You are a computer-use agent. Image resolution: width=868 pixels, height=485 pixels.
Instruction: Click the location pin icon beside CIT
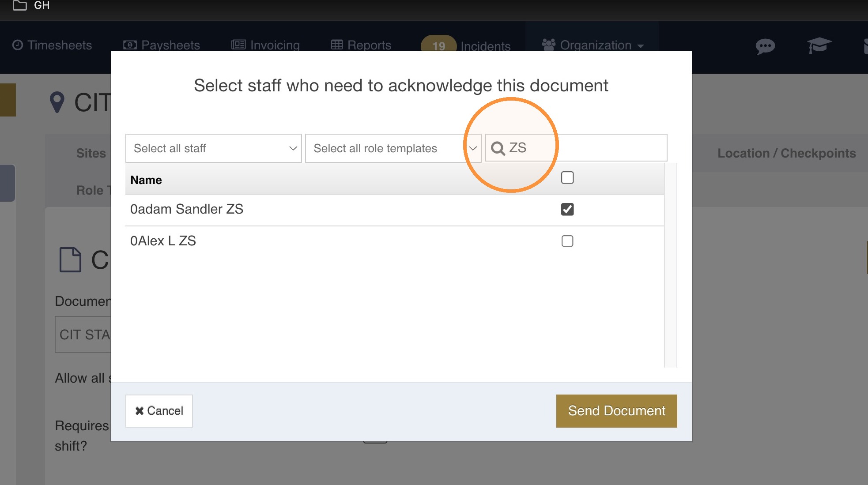pos(57,102)
